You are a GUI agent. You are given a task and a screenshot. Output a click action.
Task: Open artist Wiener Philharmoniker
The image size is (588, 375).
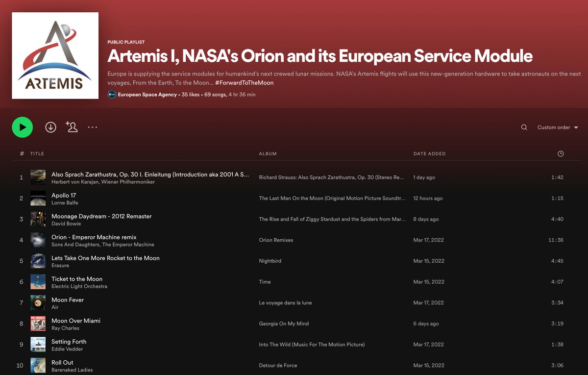(x=128, y=182)
